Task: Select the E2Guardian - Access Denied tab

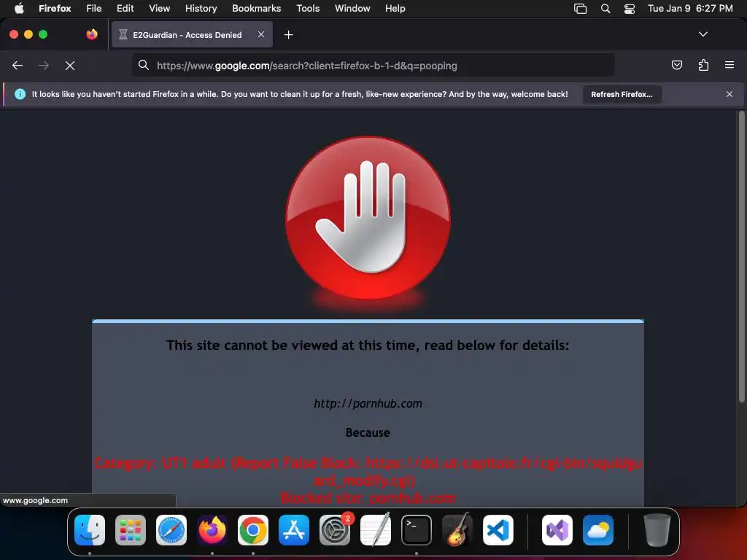Action: click(x=192, y=34)
